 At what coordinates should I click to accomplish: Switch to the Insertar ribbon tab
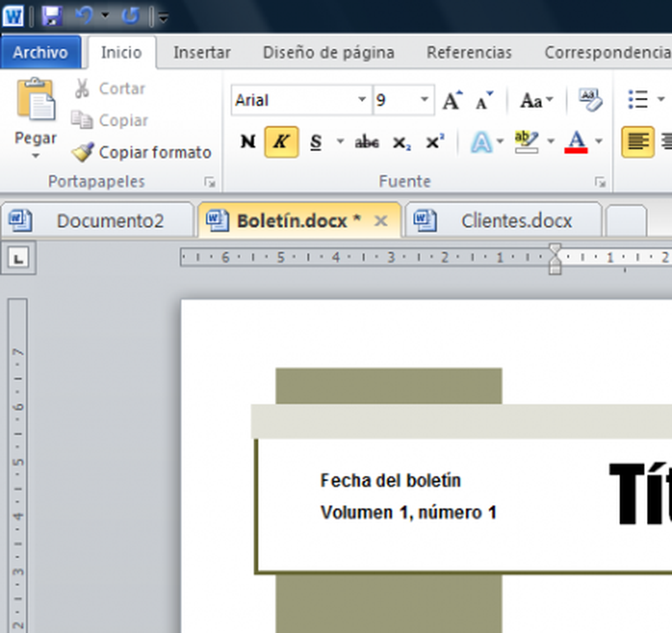click(202, 52)
